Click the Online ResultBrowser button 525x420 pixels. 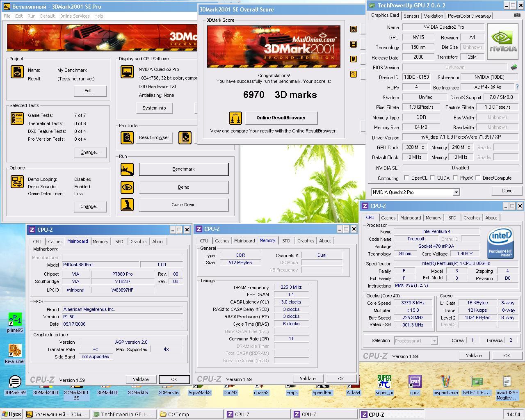(x=281, y=118)
